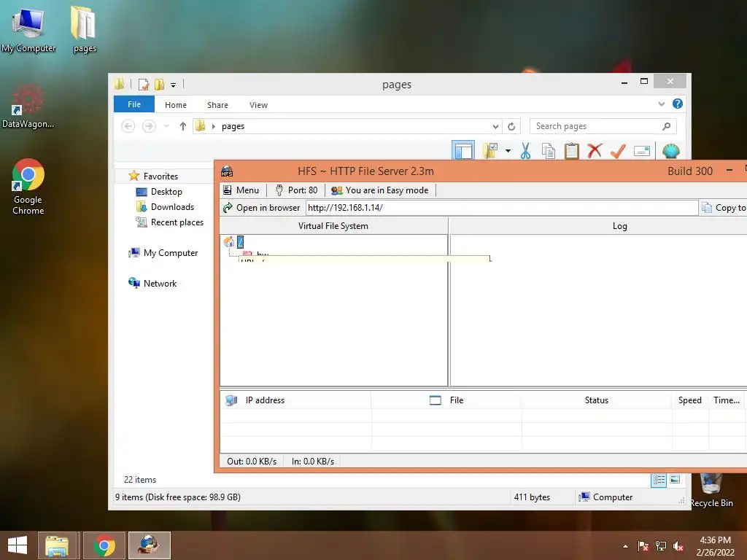Click New Folder icon in quick access toolbar
The image size is (747, 560).
159,85
